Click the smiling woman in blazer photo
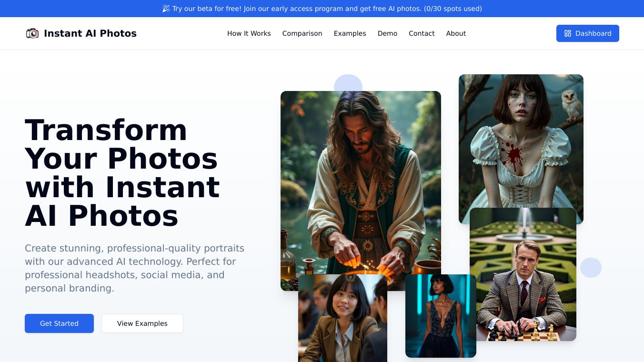Image resolution: width=644 pixels, height=362 pixels. 342,318
